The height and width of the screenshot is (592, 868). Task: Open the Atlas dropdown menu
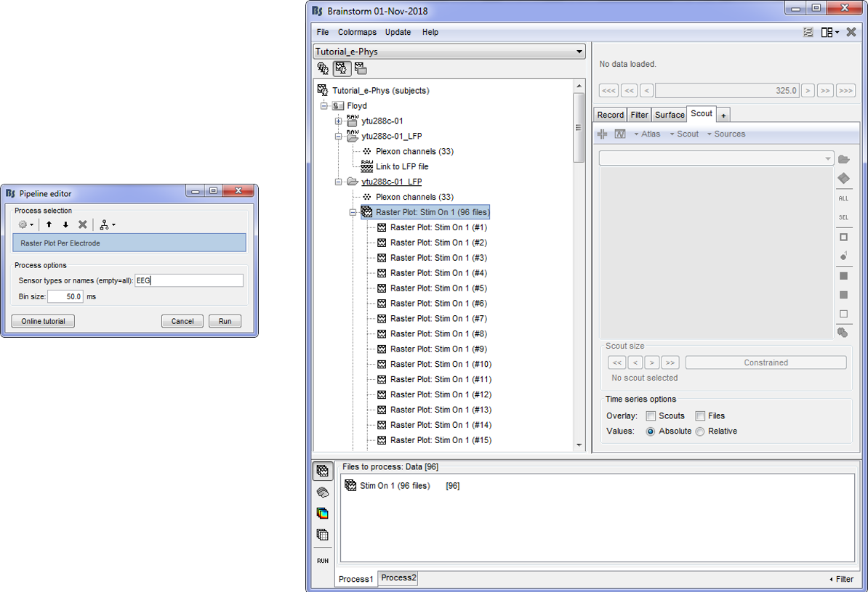click(x=647, y=134)
